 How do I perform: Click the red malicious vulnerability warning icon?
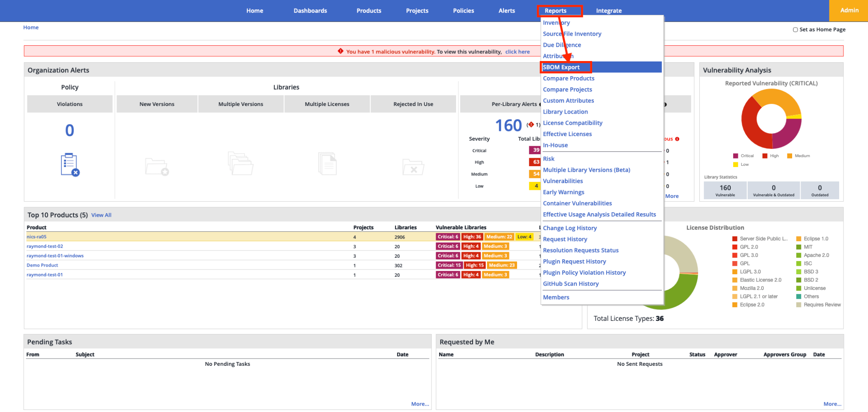pyautogui.click(x=340, y=51)
